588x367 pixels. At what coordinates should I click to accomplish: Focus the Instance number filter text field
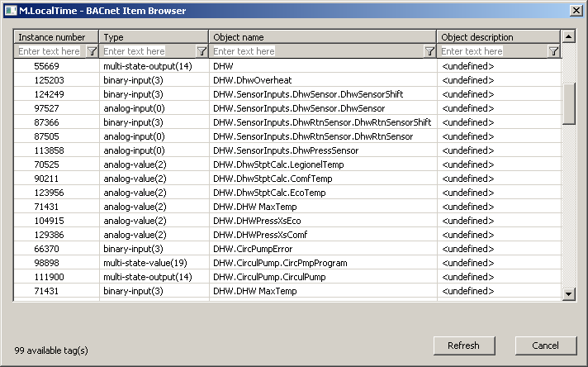(50, 51)
